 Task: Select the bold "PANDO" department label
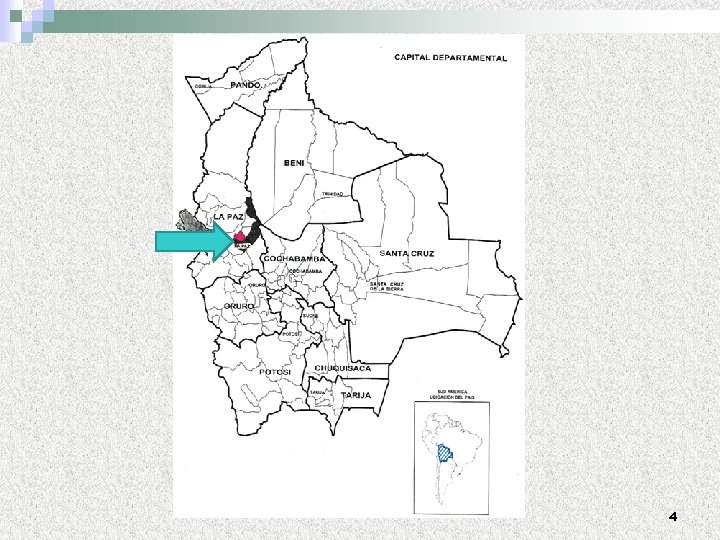click(246, 85)
